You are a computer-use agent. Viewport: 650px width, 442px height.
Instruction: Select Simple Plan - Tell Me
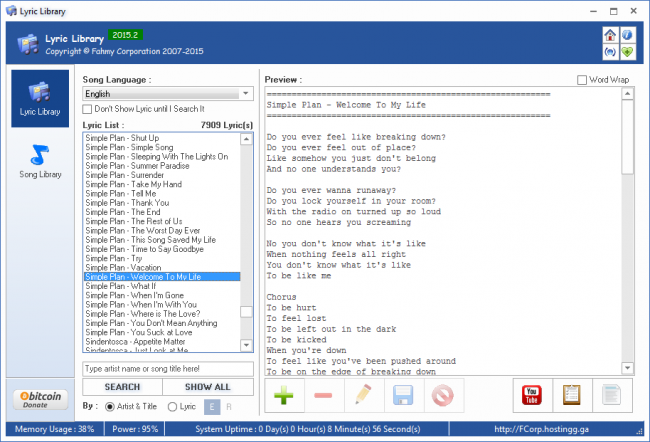pos(162,194)
